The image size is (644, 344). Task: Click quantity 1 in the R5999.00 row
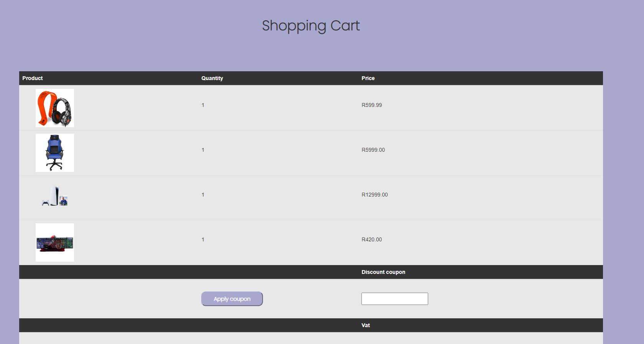tap(203, 150)
